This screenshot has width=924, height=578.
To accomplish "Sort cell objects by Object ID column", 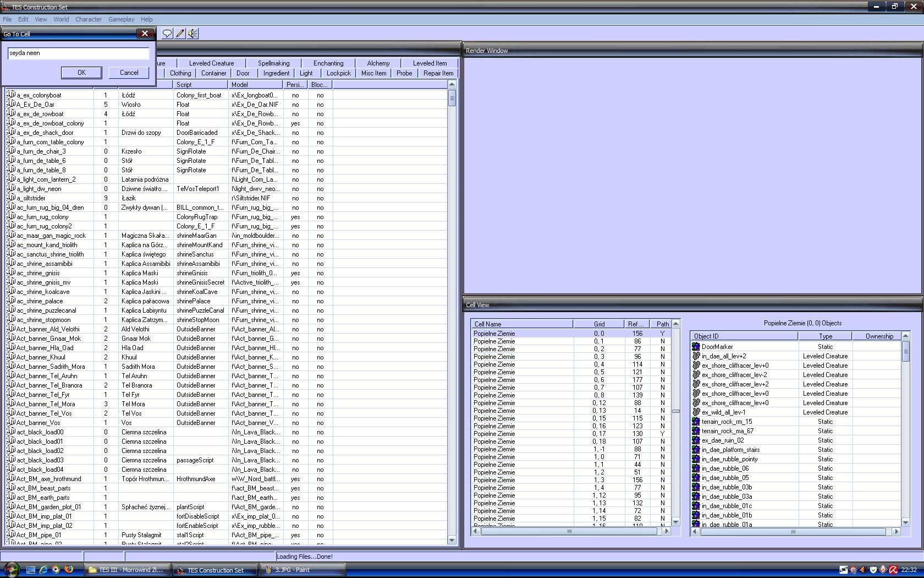I will point(745,336).
